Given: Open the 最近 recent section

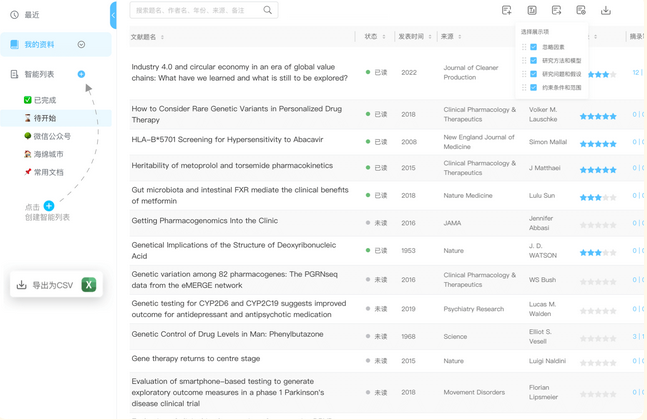Looking at the screenshot, I should [32, 15].
